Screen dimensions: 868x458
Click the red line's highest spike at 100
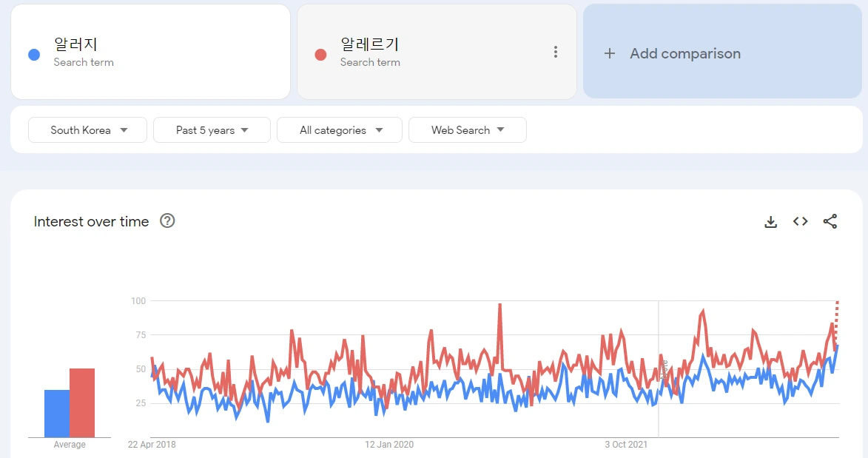click(500, 305)
